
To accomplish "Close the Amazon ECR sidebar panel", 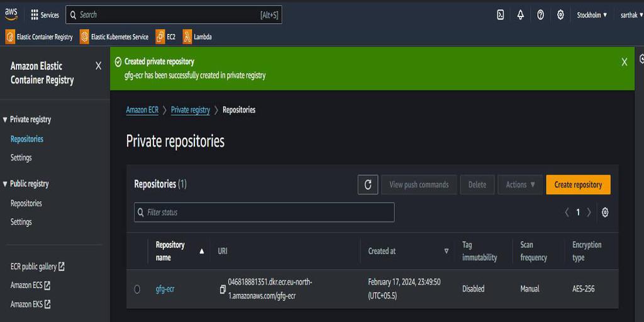I will (98, 65).
